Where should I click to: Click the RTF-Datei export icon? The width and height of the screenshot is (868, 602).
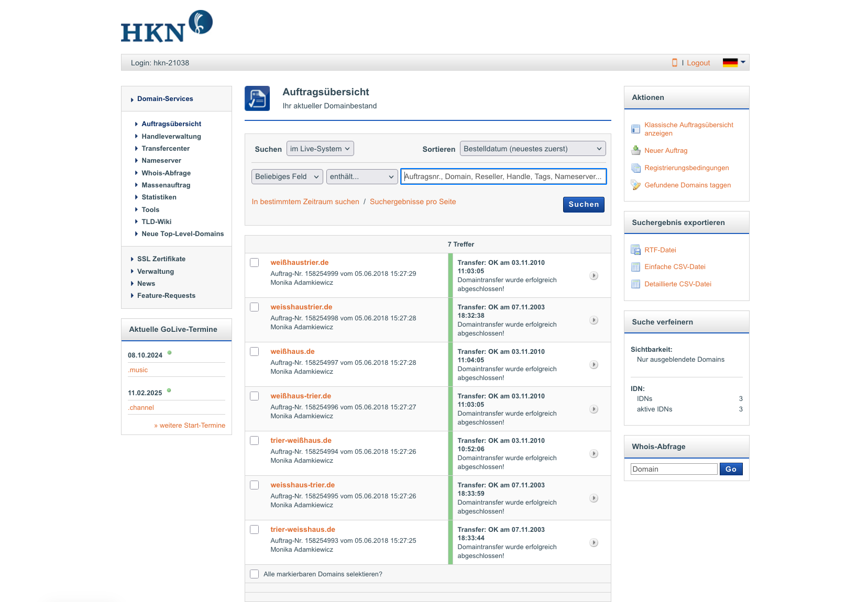(x=635, y=250)
